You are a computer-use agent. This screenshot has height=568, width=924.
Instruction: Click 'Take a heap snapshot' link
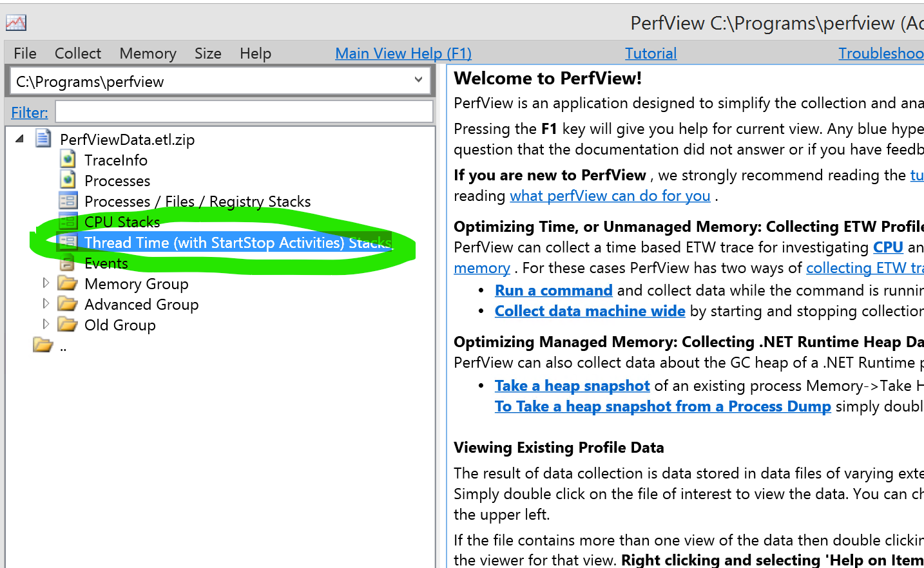(572, 386)
